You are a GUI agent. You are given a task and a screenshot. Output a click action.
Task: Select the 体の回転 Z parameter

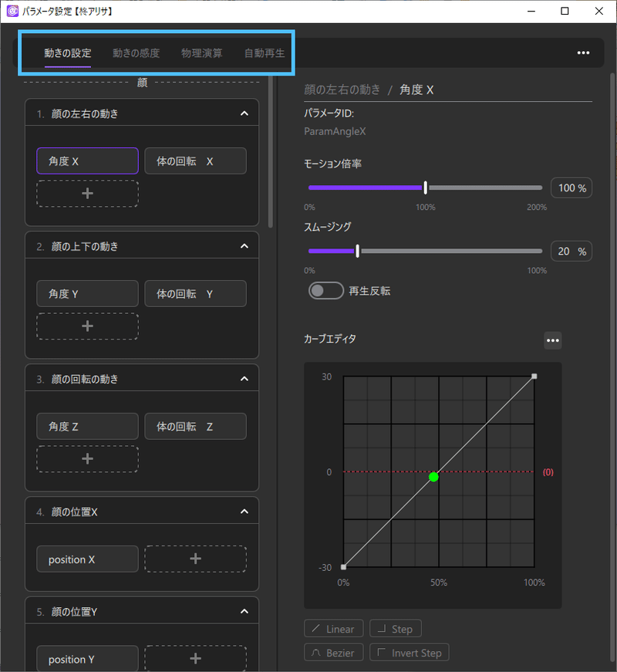(x=195, y=427)
